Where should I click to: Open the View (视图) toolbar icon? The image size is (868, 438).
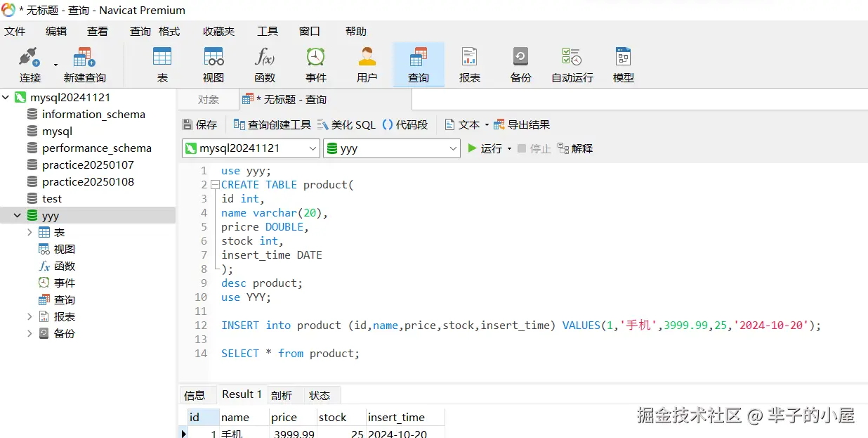[213, 65]
